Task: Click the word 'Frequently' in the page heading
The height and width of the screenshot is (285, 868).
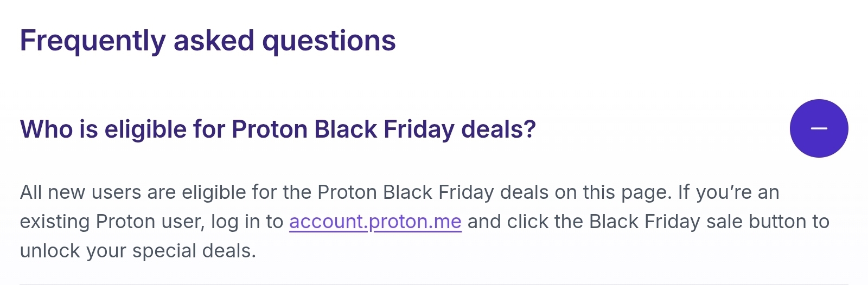Action: (92, 41)
